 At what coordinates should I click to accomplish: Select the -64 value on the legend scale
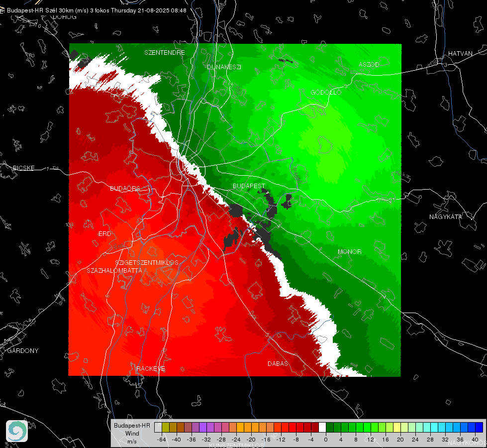(x=162, y=440)
